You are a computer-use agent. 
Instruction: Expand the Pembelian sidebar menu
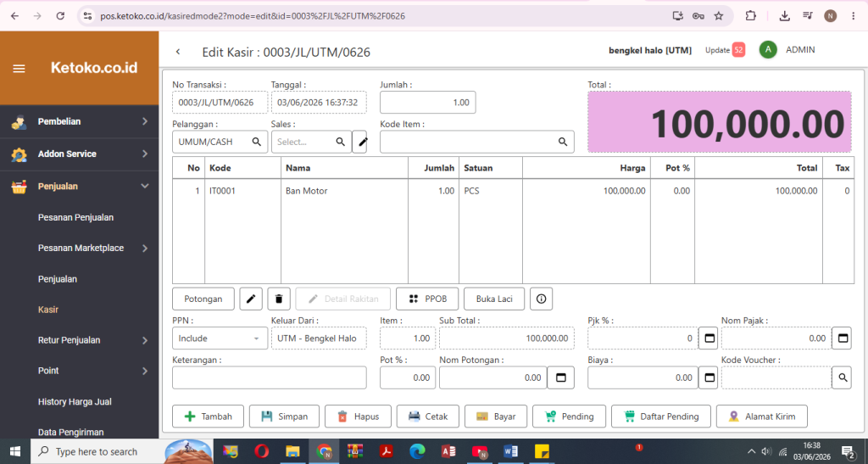coord(79,121)
